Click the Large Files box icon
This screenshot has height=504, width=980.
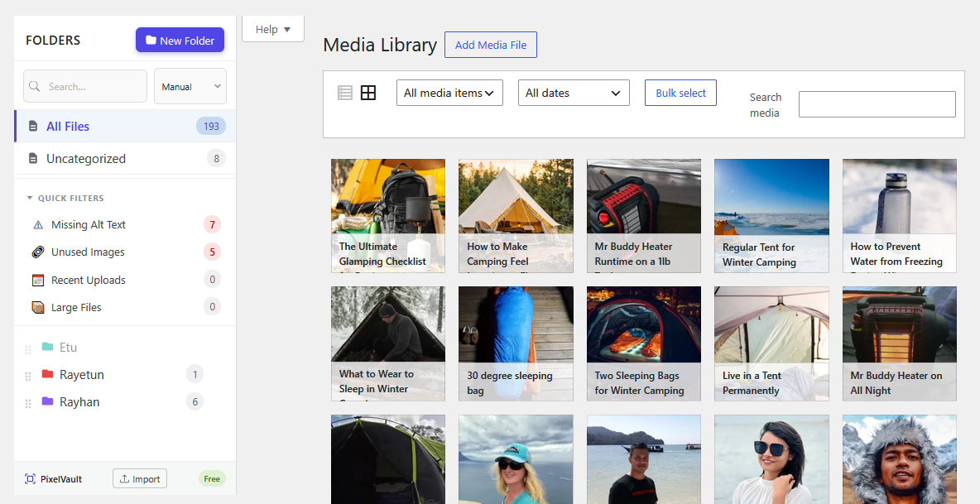pos(38,307)
